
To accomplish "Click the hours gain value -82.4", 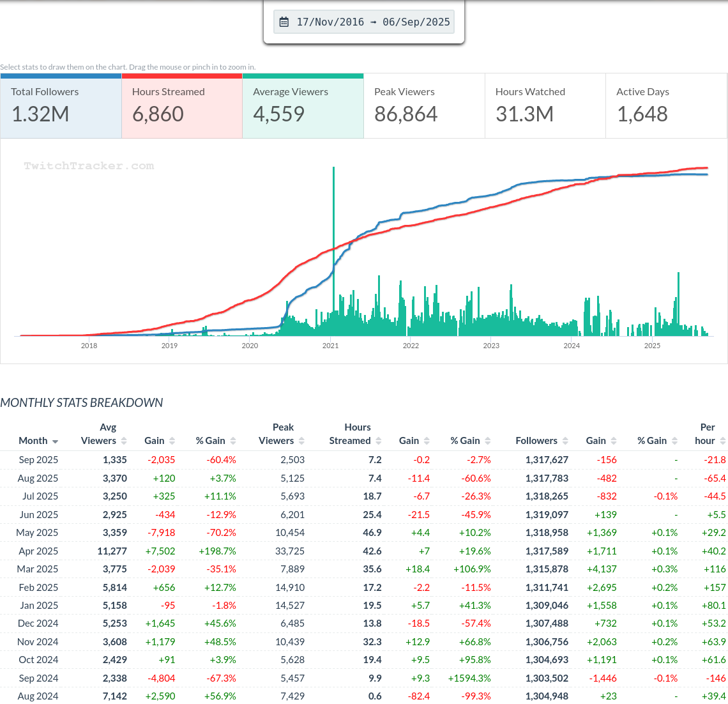I will coord(418,696).
